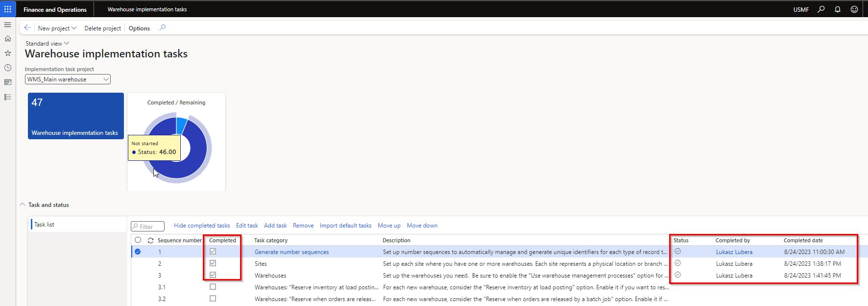Click the smiley feedback icon
868x306 pixels.
(x=854, y=9)
